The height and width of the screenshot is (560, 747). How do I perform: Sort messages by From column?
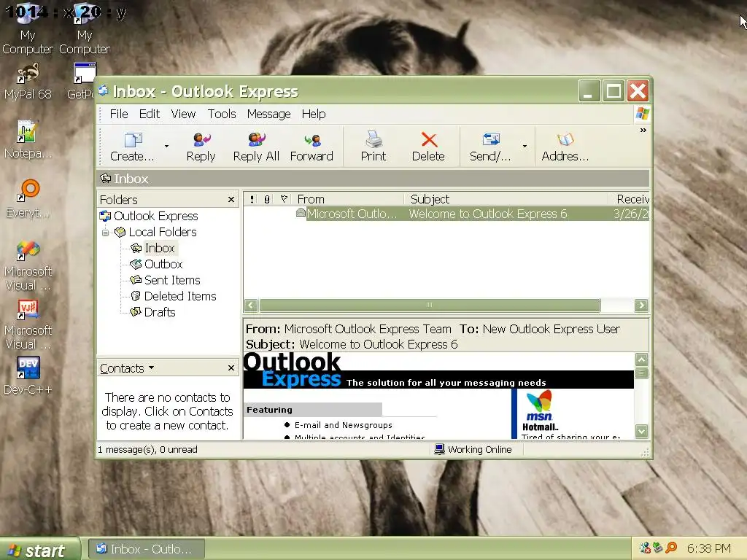(349, 199)
